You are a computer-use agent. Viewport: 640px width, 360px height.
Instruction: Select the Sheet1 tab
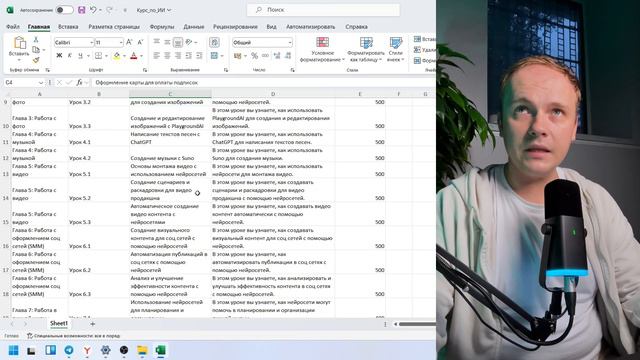[59, 323]
